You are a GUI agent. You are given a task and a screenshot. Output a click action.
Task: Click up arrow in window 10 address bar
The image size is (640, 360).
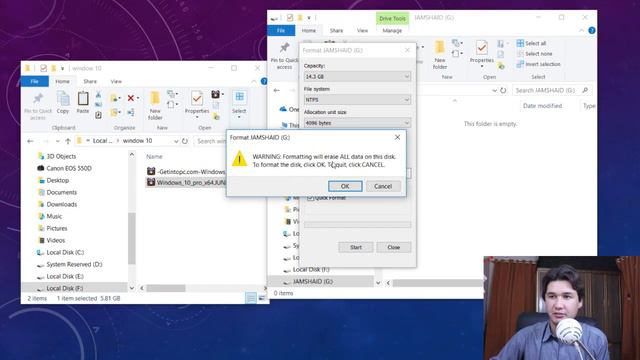pos(68,141)
